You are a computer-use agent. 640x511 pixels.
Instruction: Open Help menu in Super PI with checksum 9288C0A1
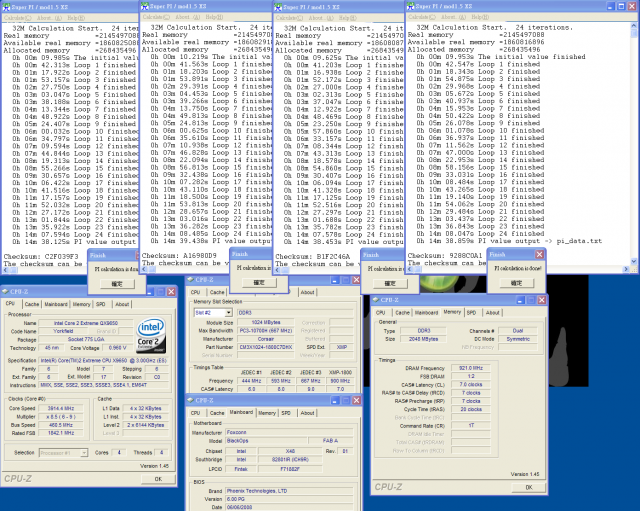[x=480, y=17]
